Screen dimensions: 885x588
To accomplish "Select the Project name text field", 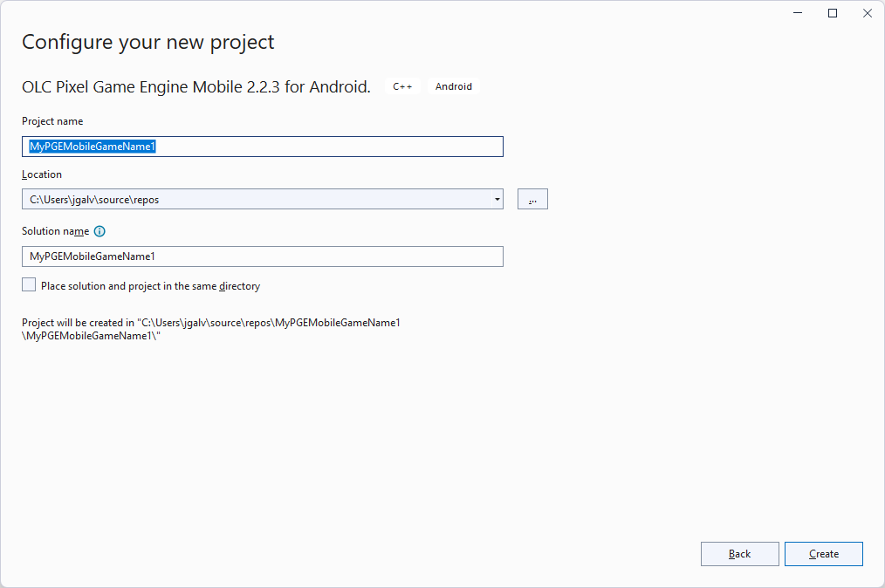I will [x=262, y=146].
